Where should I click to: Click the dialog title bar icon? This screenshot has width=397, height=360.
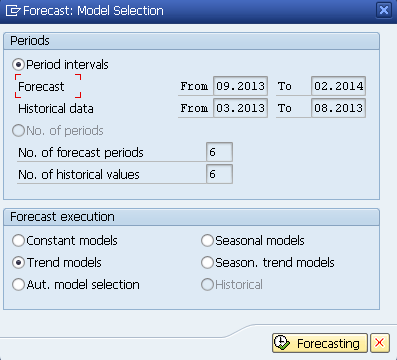(x=13, y=11)
